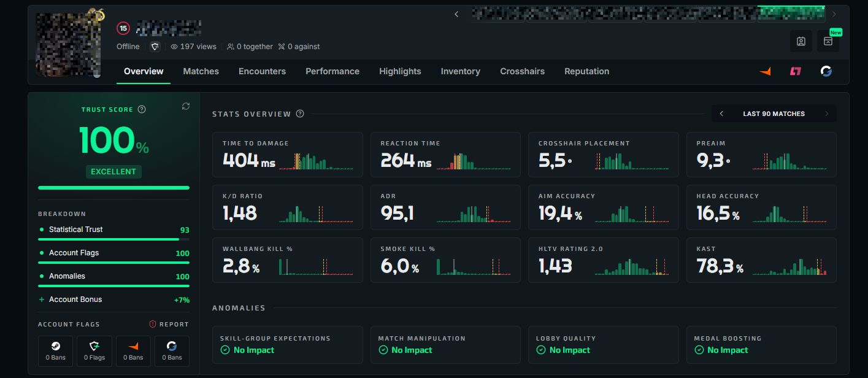
Task: Switch to the Performance tab
Action: click(x=332, y=71)
